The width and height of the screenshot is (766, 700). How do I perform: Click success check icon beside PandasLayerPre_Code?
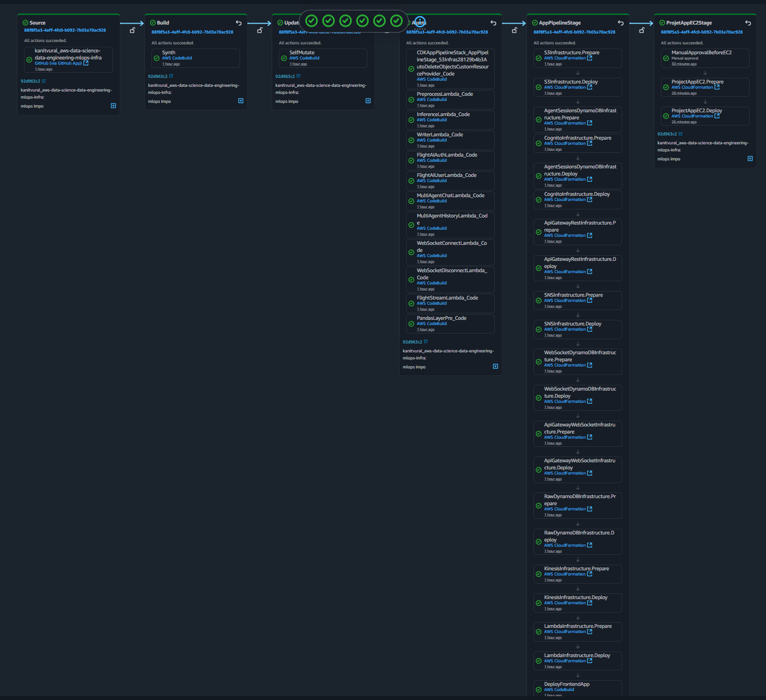(x=411, y=324)
